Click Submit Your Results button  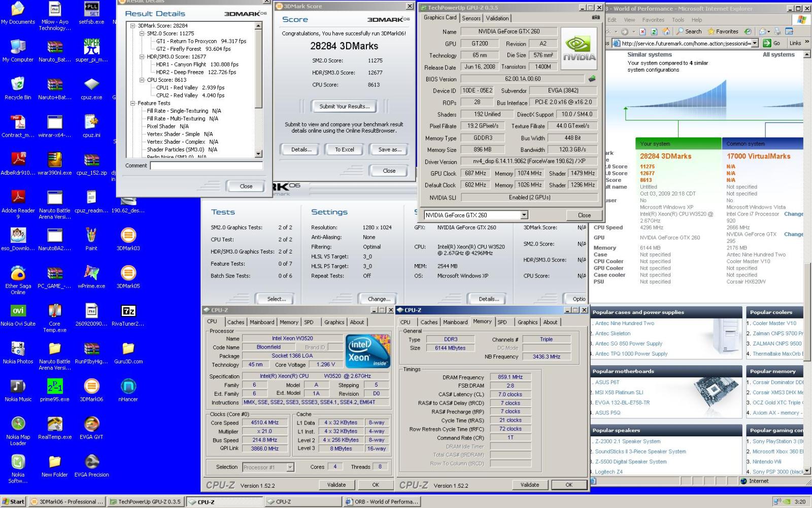point(345,106)
